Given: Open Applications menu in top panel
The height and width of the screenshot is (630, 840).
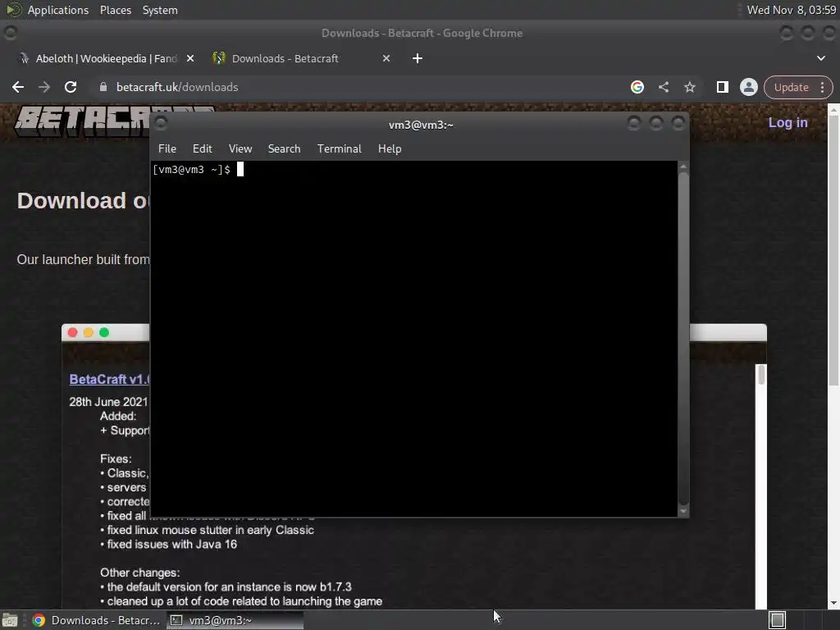Looking at the screenshot, I should (58, 10).
